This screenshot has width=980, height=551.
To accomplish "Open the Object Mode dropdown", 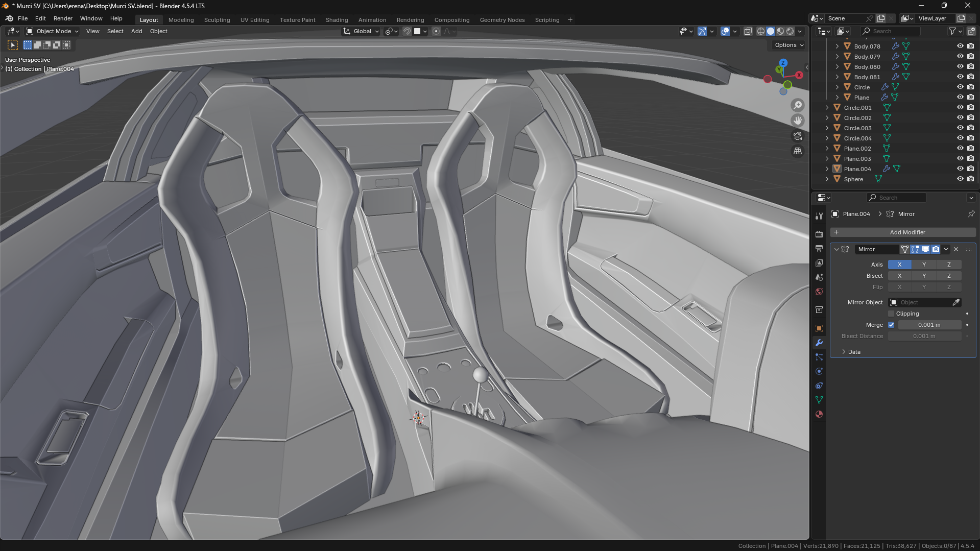I will (52, 31).
